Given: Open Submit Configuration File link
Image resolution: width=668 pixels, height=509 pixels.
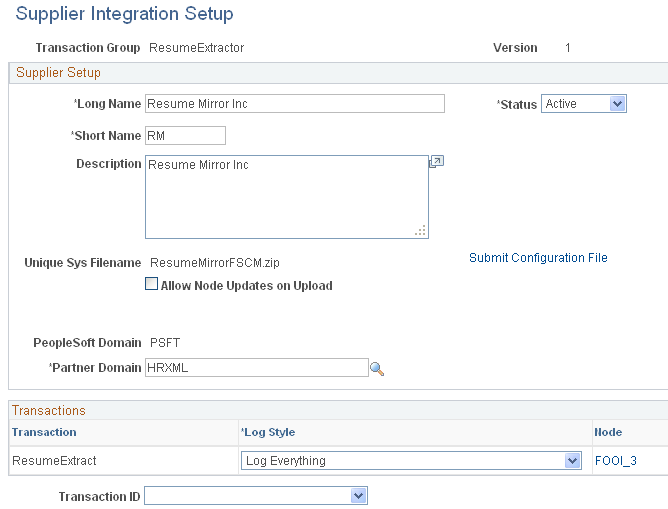Looking at the screenshot, I should coord(538,258).
